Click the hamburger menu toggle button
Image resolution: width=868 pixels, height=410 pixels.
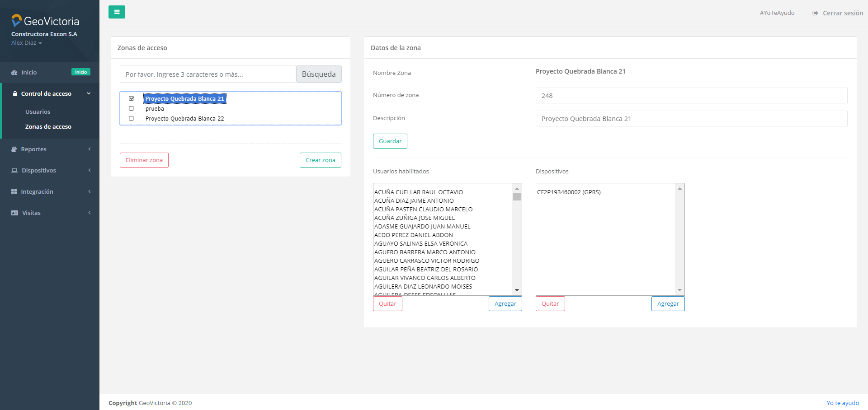tap(117, 12)
